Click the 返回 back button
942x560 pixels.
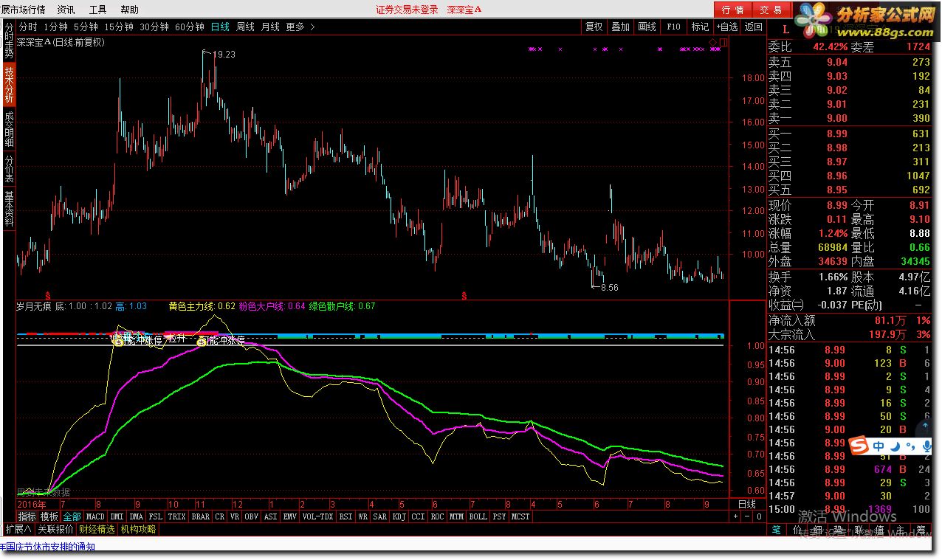pos(753,27)
